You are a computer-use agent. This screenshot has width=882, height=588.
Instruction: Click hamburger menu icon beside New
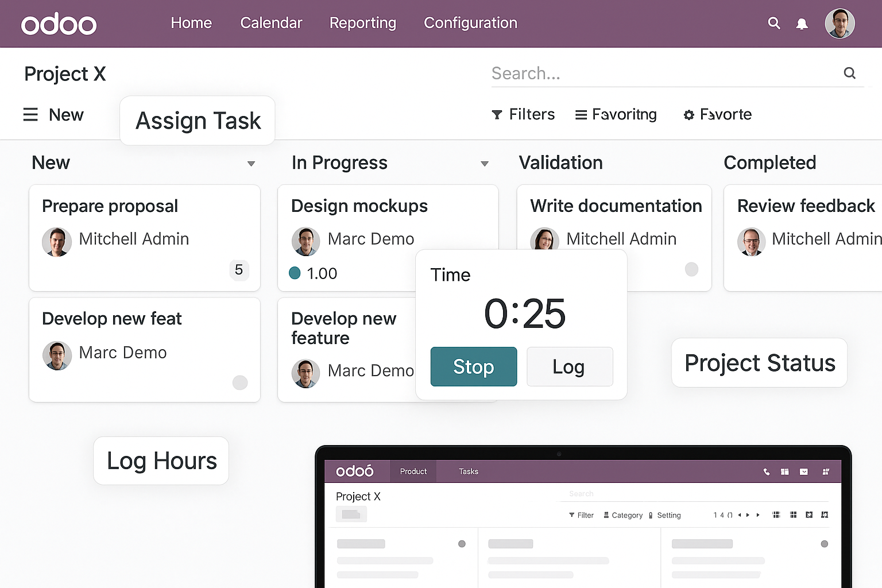30,115
